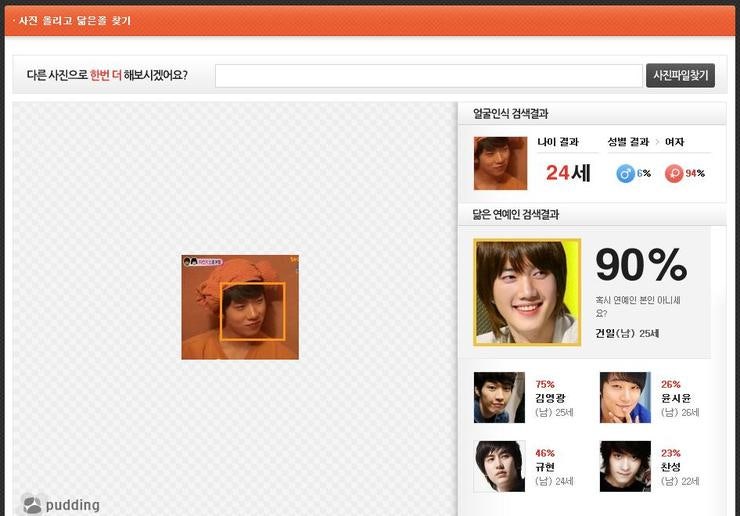This screenshot has width=740, height=516.
Task: Click the 얼굴인식 검색결과 section header
Action: [510, 114]
